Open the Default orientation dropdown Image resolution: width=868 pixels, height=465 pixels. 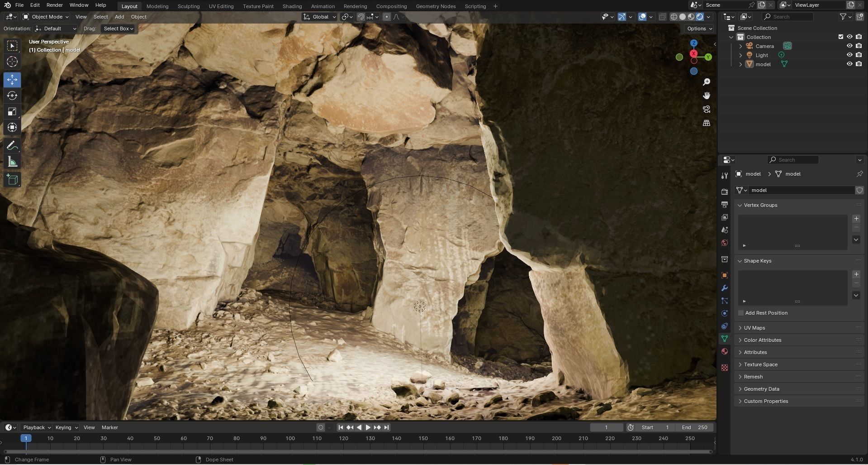tap(56, 29)
